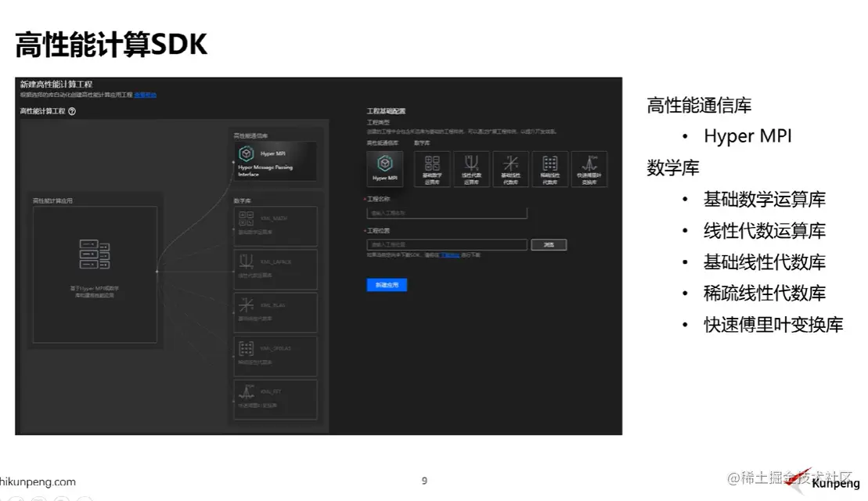Select the 基础线性代数库 project type tile

click(x=510, y=169)
